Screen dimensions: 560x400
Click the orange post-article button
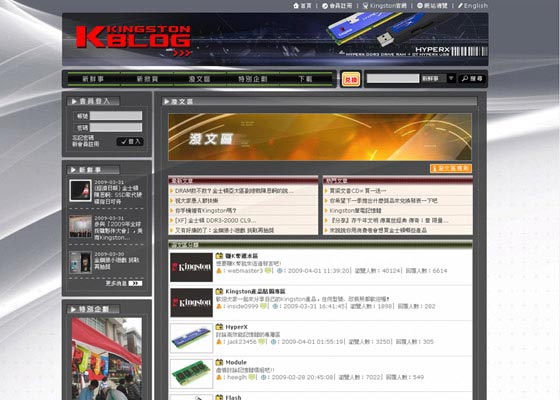pos(451,168)
